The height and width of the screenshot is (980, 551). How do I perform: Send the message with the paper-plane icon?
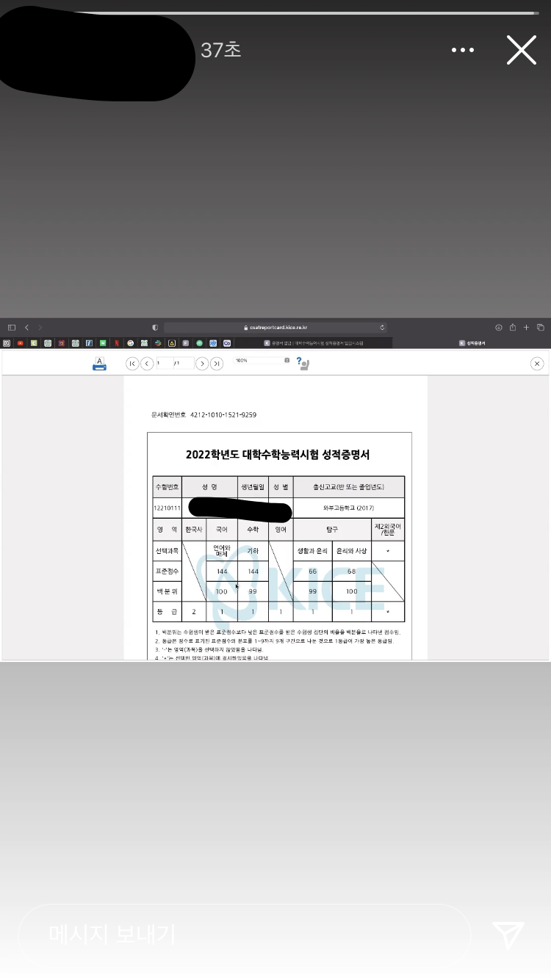pyautogui.click(x=508, y=934)
